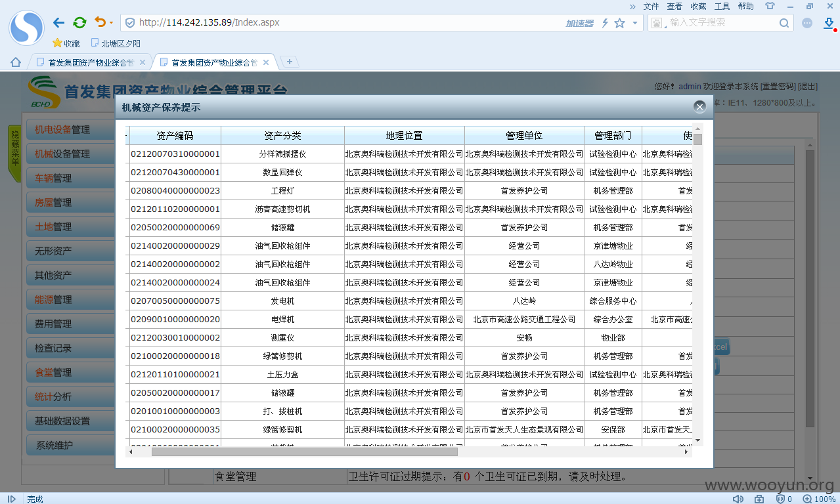Select the 安畅 management unit cell

click(x=525, y=338)
